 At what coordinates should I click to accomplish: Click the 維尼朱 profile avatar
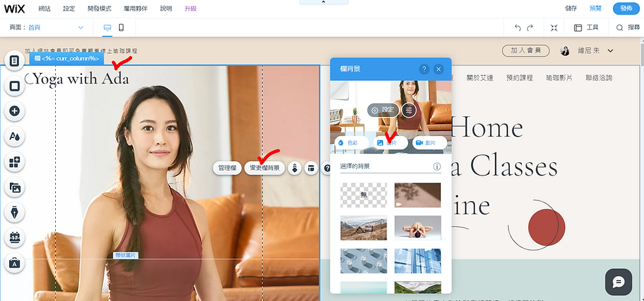click(565, 51)
